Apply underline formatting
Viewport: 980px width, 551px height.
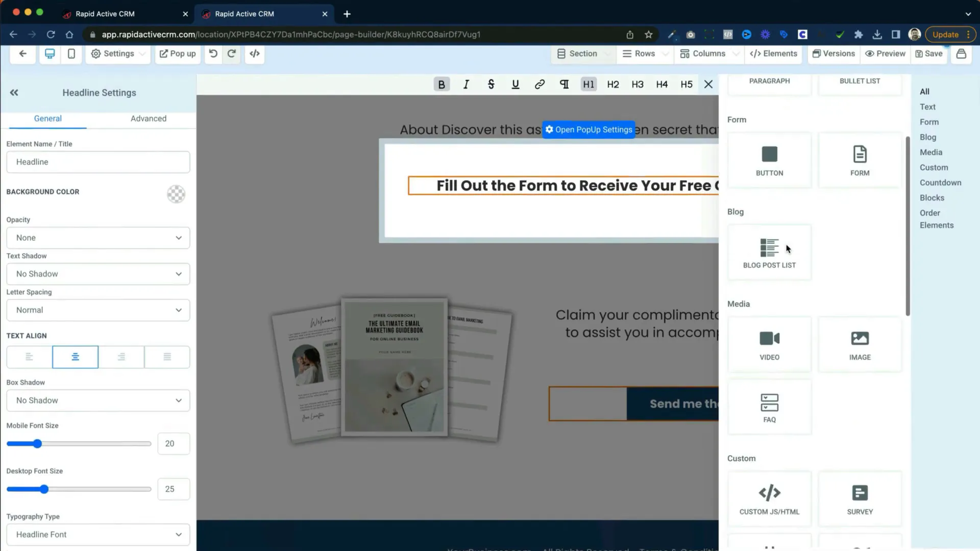(x=515, y=84)
